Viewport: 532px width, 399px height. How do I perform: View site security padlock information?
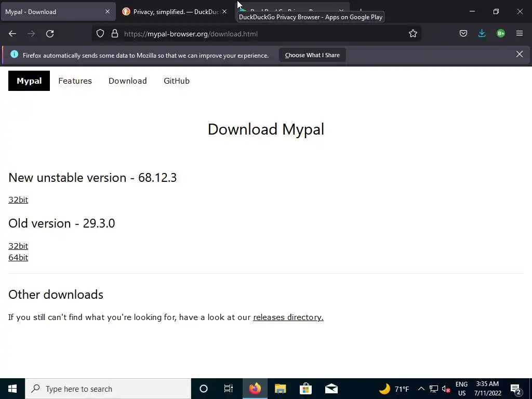coord(115,34)
